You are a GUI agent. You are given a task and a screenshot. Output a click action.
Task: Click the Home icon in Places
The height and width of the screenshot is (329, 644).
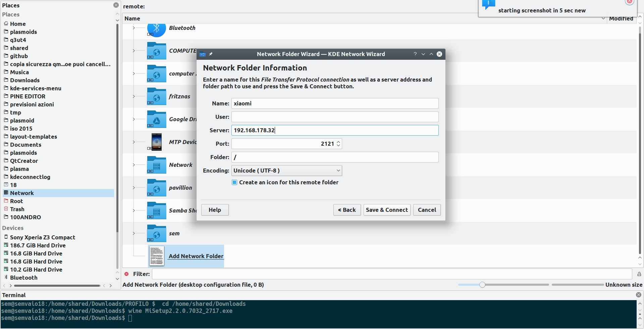[6, 23]
